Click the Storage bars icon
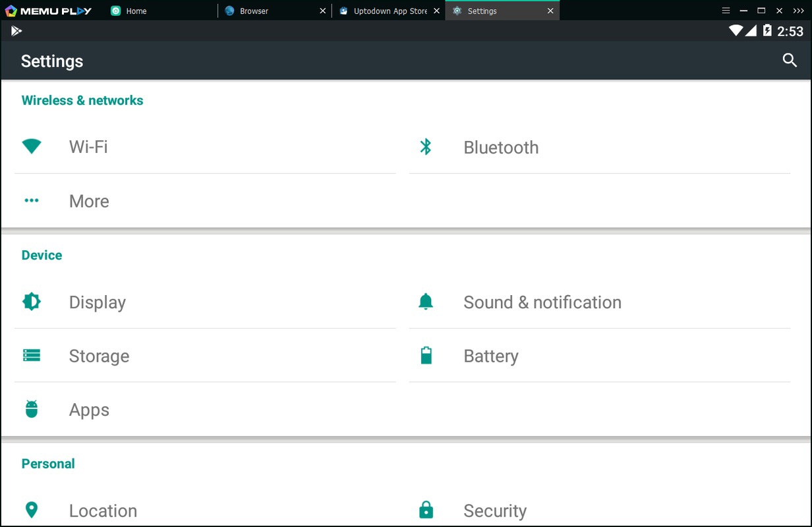 32,356
